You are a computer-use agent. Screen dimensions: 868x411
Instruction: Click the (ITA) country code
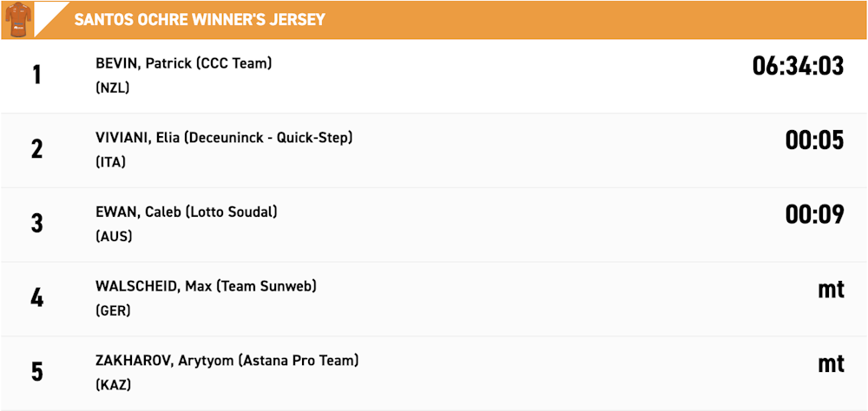tap(111, 162)
